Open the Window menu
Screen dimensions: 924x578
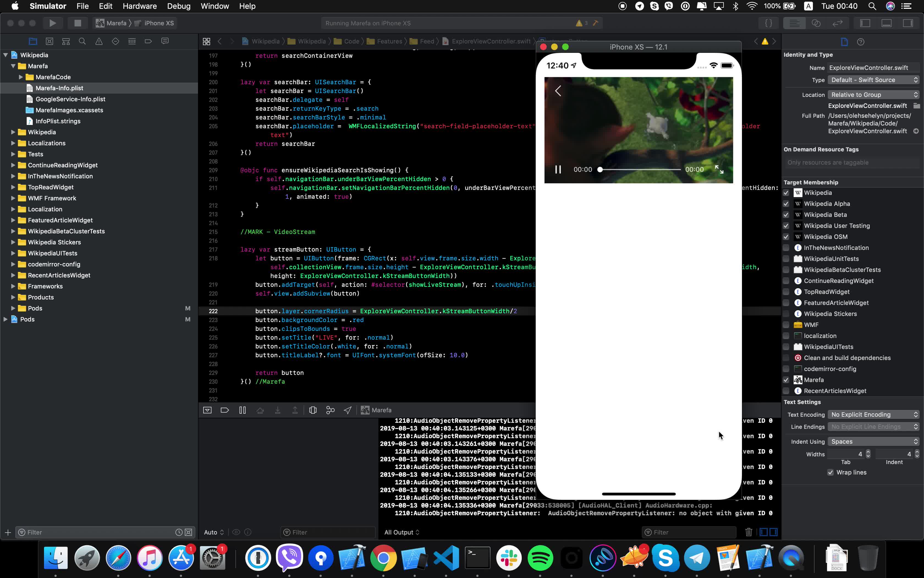[215, 6]
